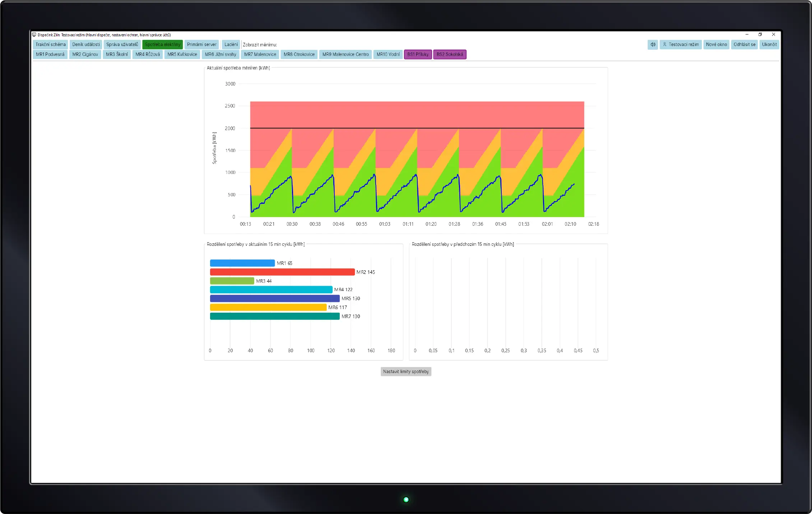Show substation MR8 Otrokovice
Screen dimensions: 812x514
coord(299,54)
